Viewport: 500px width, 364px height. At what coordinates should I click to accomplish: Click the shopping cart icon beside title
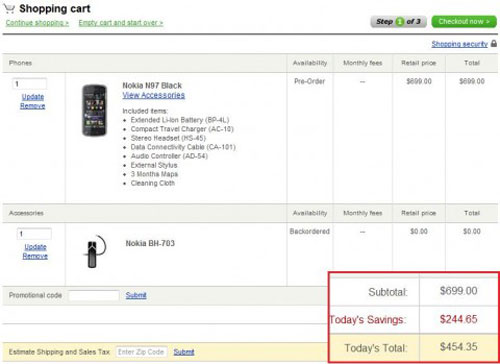(x=9, y=9)
